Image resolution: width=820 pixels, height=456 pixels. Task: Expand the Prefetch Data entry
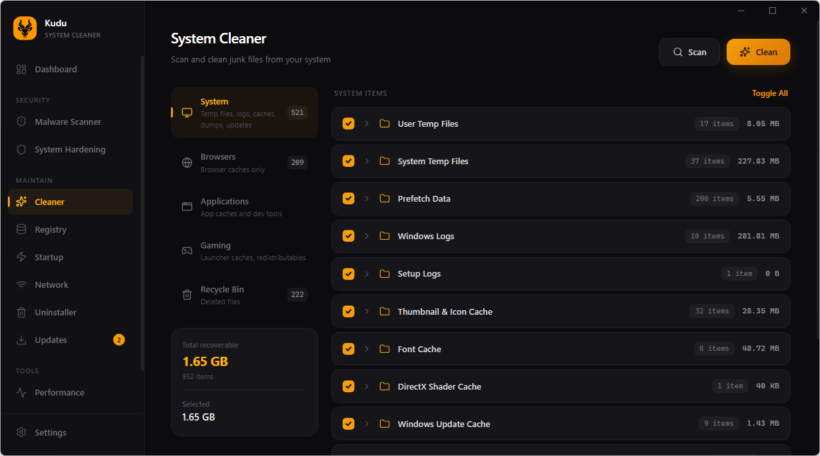[x=367, y=199]
